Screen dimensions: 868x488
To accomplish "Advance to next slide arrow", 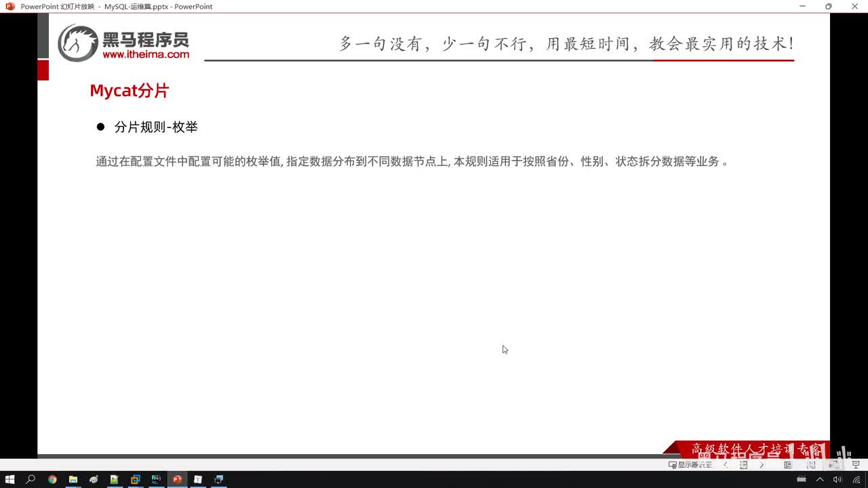I will [x=762, y=465].
